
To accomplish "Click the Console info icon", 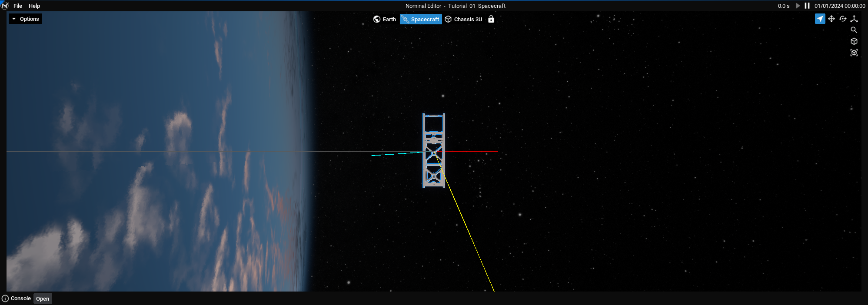I will coord(5,298).
